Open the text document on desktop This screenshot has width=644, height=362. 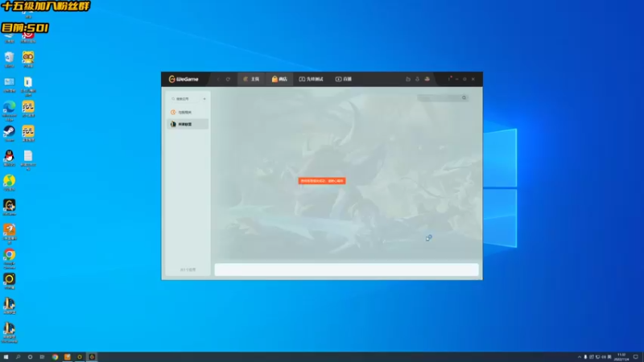point(28,160)
